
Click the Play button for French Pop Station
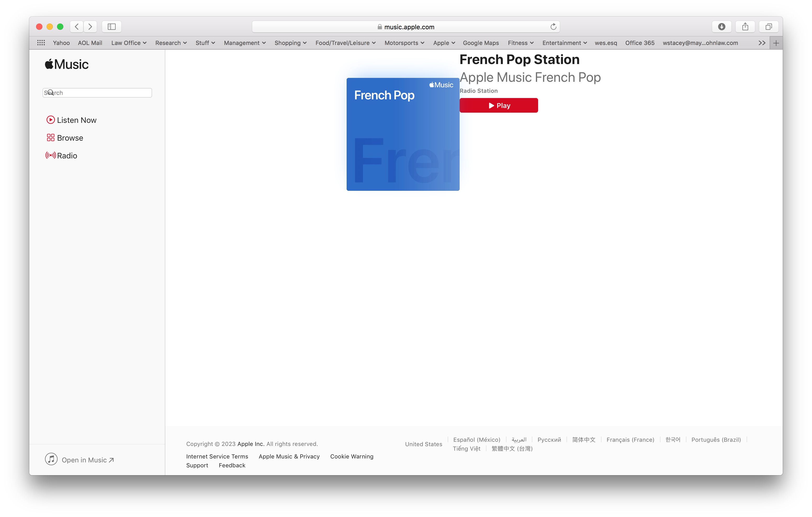499,105
